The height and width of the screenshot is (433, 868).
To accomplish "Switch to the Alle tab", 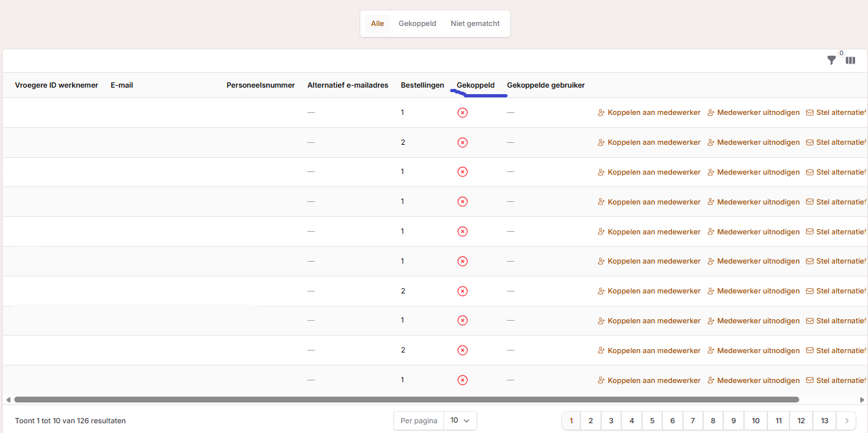I will coord(377,24).
